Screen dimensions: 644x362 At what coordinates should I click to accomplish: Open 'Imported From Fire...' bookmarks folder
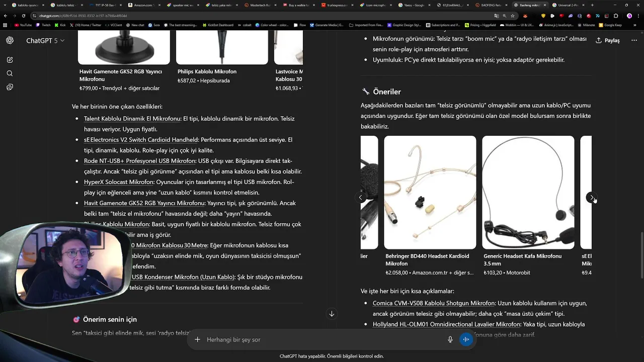click(x=367, y=25)
